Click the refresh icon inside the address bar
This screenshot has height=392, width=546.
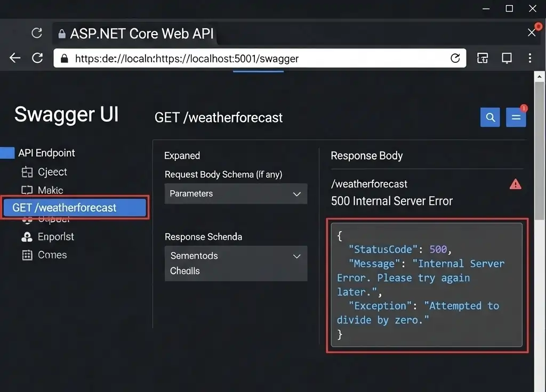tap(455, 58)
